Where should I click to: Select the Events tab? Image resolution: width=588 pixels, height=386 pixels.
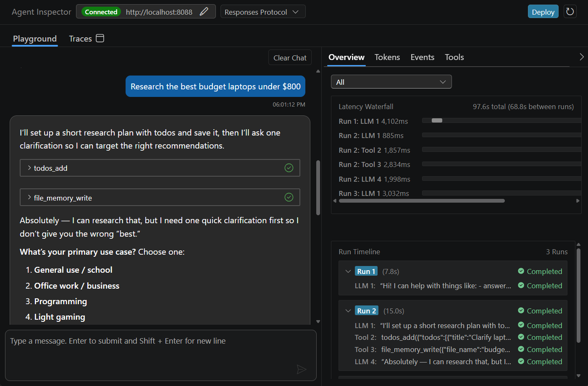point(423,57)
